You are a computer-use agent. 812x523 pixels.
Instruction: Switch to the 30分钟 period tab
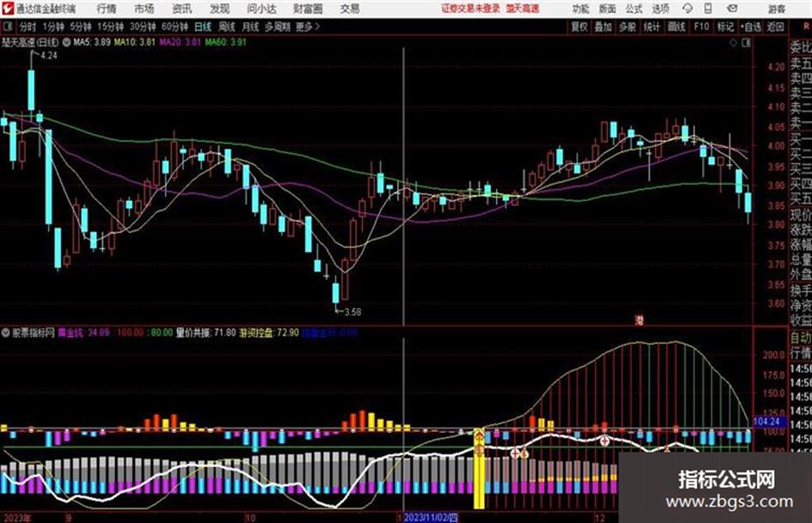(x=143, y=27)
